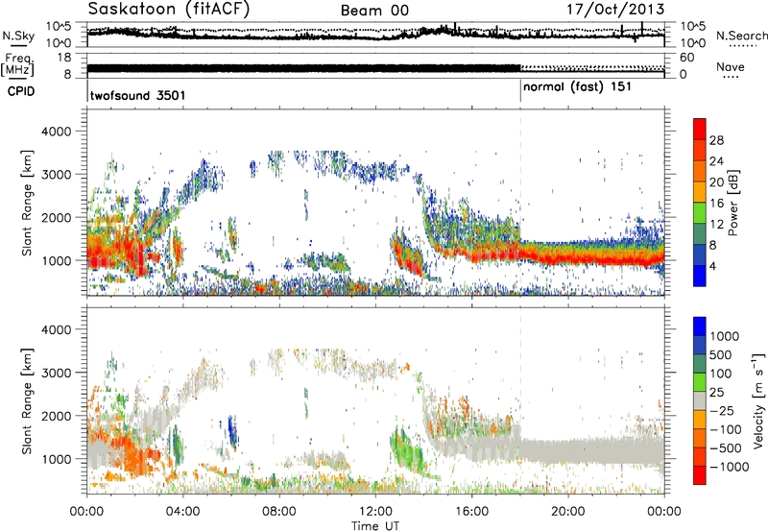Click the 'twofsound 3501' CPID text
This screenshot has width=768, height=532.
137,95
